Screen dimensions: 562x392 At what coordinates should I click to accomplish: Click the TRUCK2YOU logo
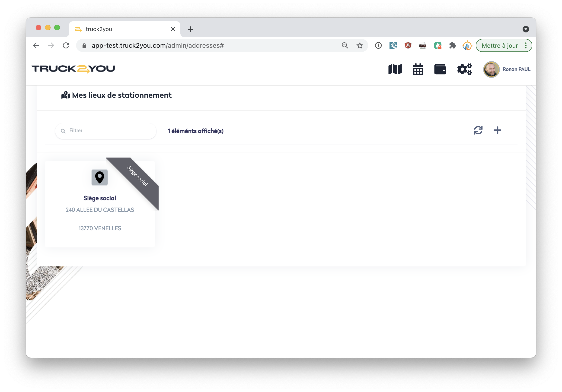(73, 69)
